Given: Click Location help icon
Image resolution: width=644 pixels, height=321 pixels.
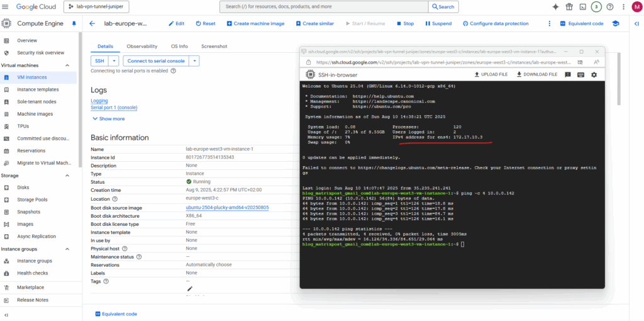Looking at the screenshot, I should pos(115,199).
